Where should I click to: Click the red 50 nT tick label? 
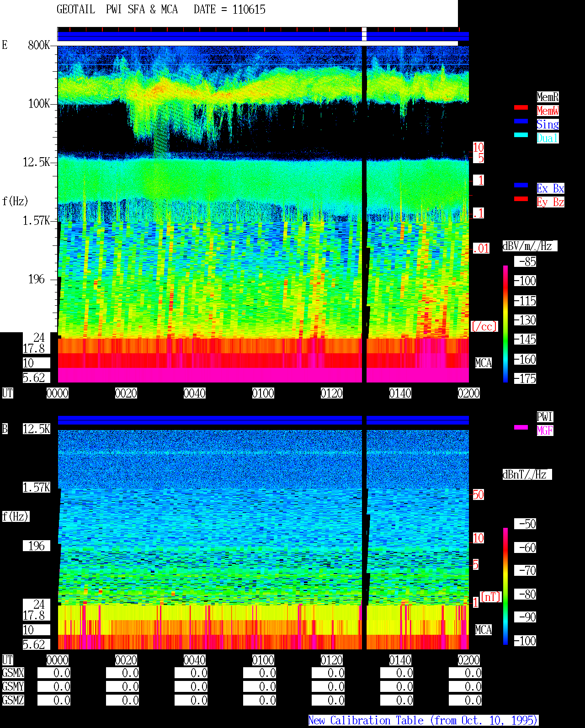point(478,494)
